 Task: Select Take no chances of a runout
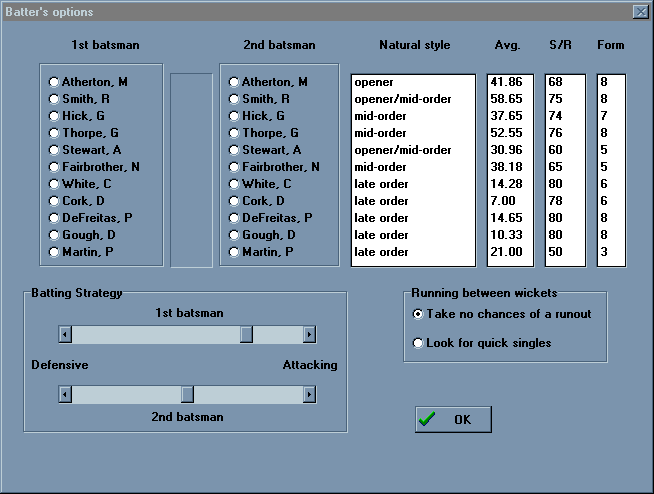pos(419,314)
